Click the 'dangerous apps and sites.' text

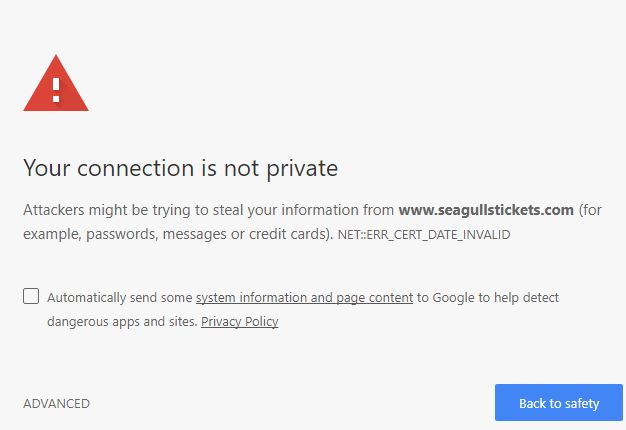click(x=122, y=321)
